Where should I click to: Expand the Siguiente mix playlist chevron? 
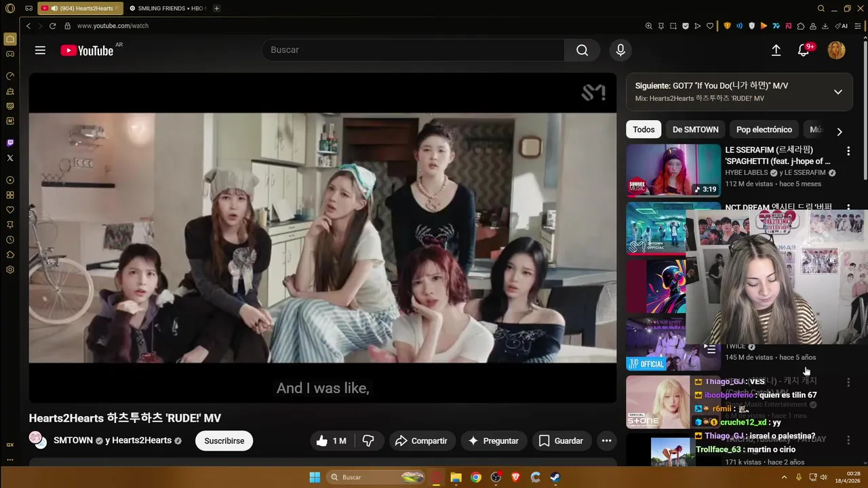point(838,91)
